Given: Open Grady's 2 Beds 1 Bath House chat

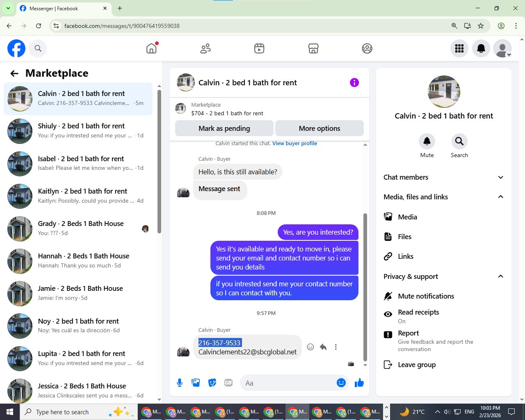Looking at the screenshot, I should (78, 228).
